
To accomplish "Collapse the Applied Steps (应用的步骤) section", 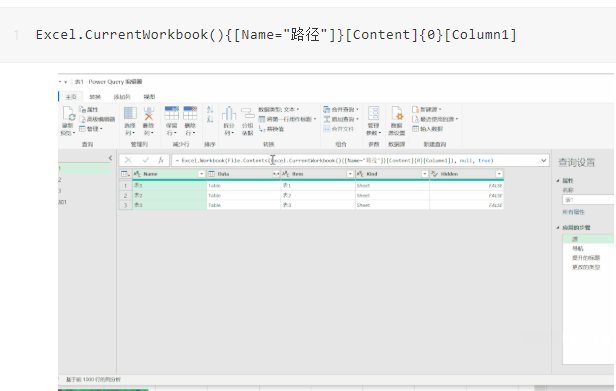I will tap(558, 228).
